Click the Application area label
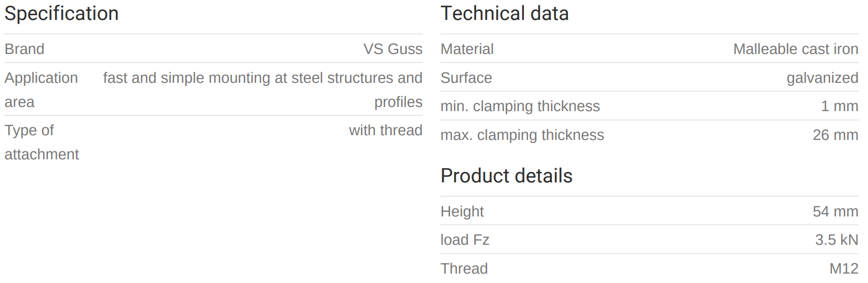Image resolution: width=868 pixels, height=283 pixels. tap(41, 90)
